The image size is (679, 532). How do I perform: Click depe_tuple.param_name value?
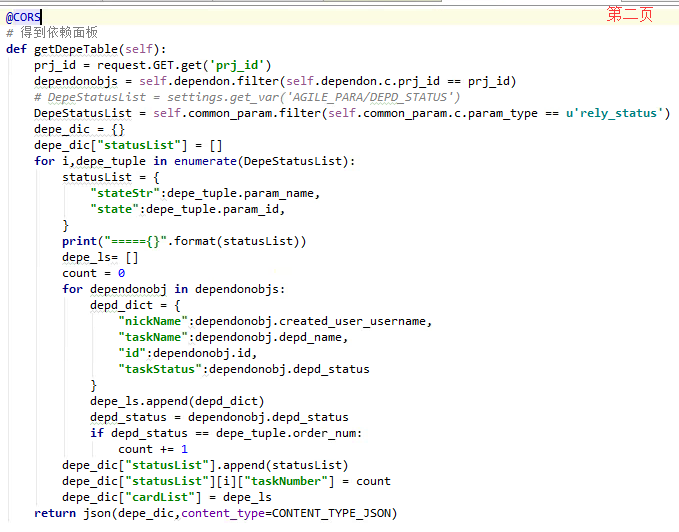click(240, 193)
